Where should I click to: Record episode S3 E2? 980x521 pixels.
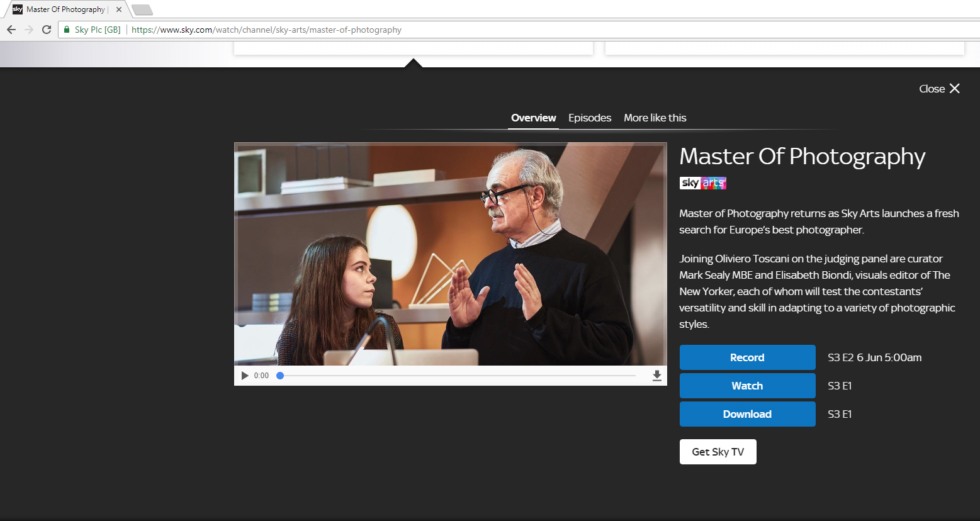tap(747, 357)
